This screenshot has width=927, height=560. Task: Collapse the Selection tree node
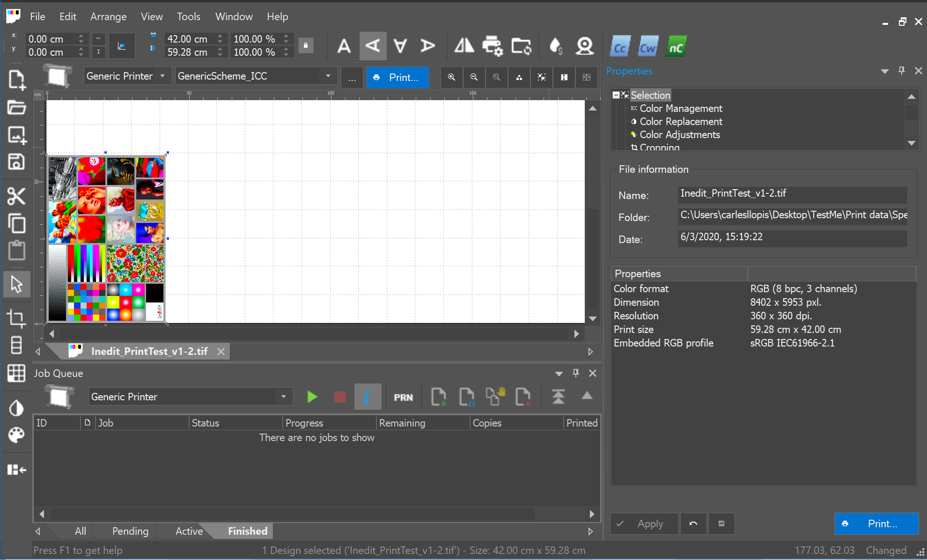(x=616, y=95)
